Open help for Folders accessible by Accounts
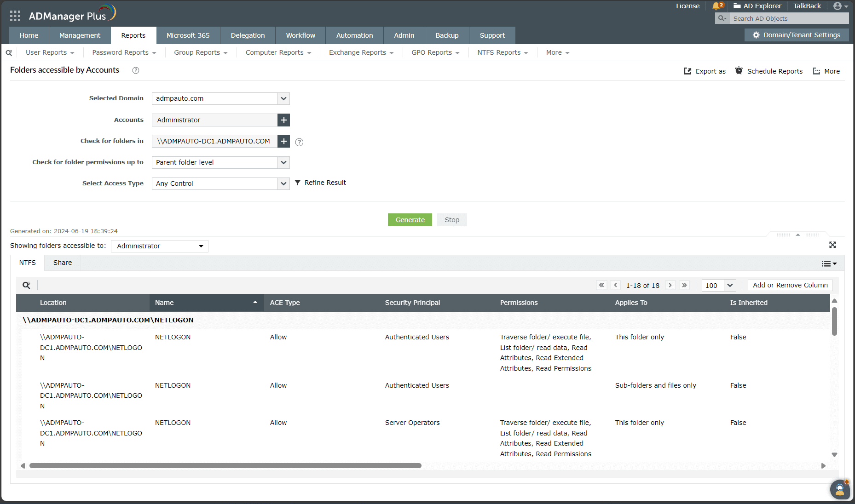Viewport: 855px width, 504px height. (x=136, y=70)
